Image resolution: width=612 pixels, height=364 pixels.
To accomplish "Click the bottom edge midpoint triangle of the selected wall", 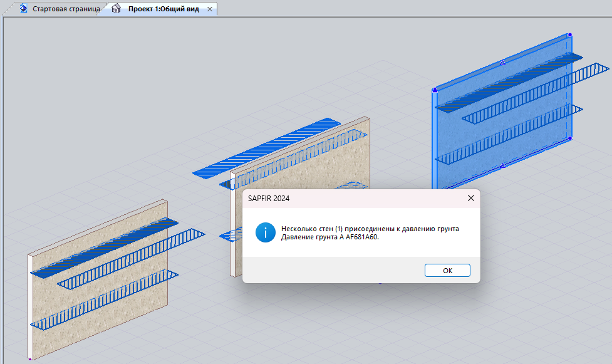I will click(x=502, y=165).
